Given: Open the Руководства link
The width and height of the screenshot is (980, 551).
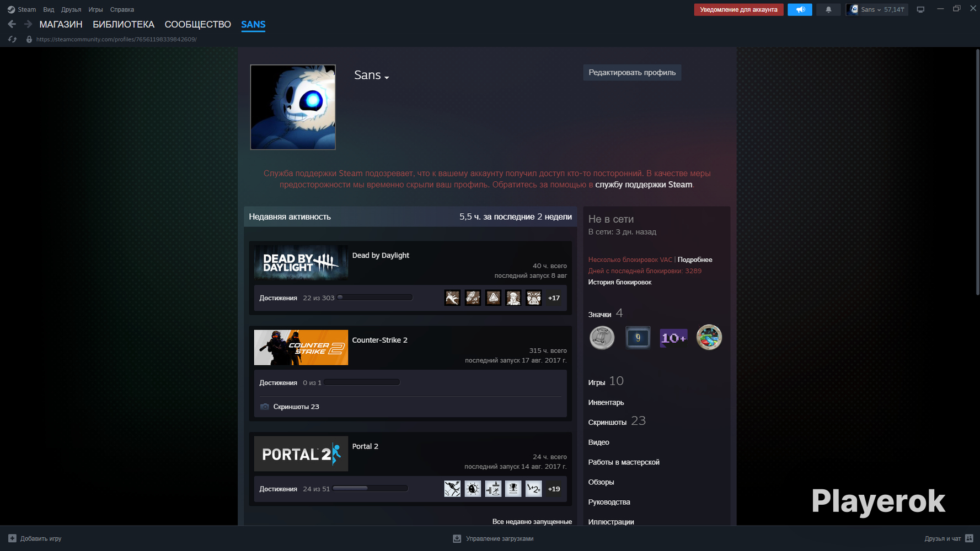Looking at the screenshot, I should coord(609,502).
